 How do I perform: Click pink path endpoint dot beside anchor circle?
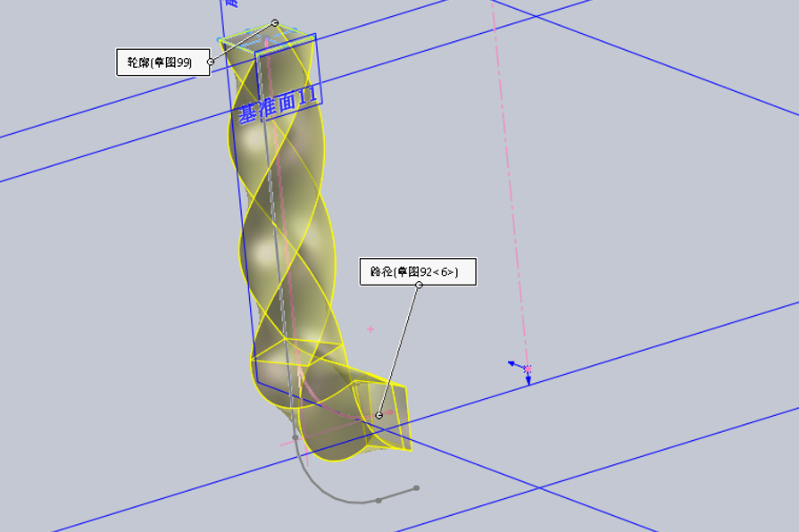coord(390,412)
